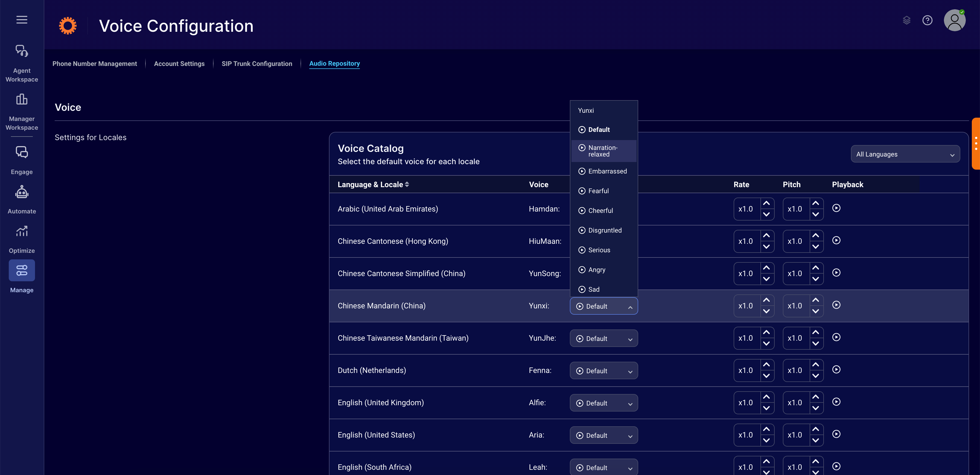Choose the Disgruntled voice style

click(604, 230)
